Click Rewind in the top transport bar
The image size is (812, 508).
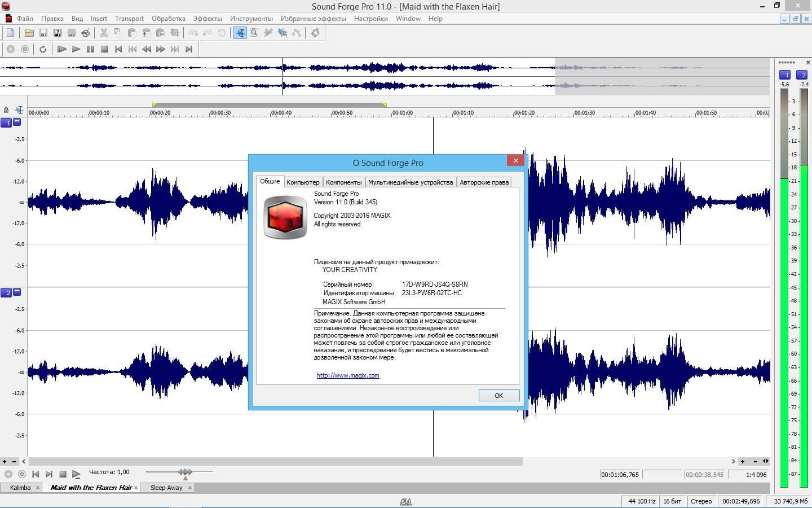[147, 49]
